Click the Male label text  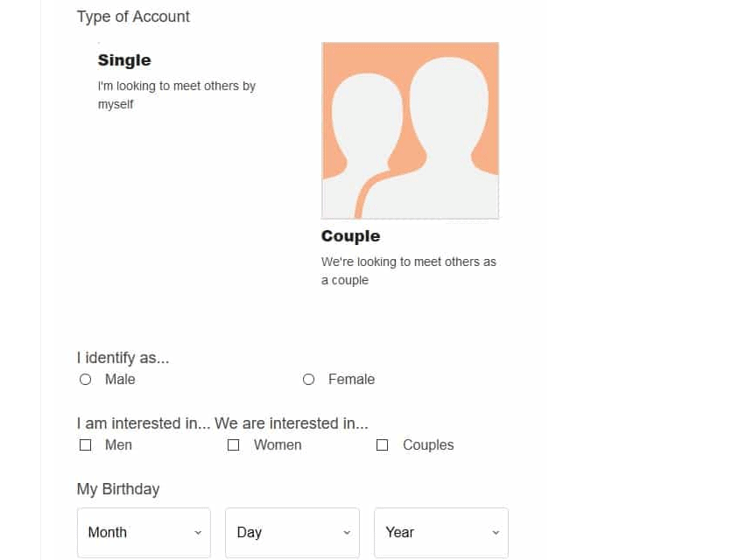[120, 380]
